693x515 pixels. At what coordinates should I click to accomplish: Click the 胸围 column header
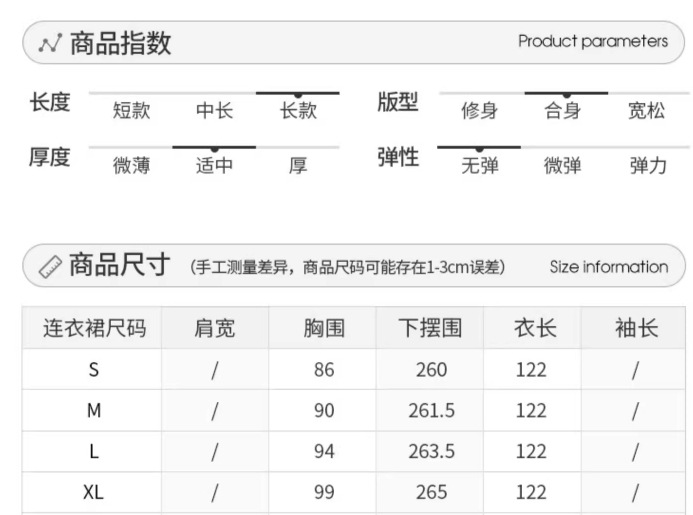click(x=323, y=328)
